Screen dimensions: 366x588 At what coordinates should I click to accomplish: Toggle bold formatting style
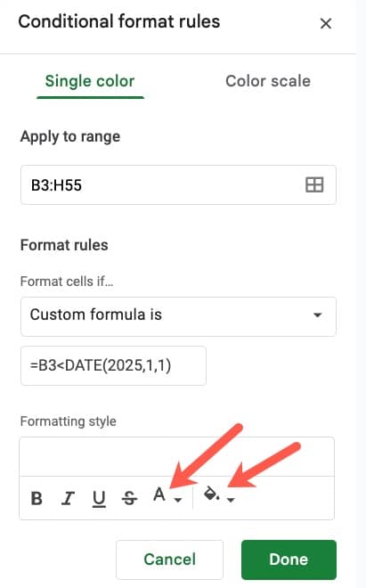(x=37, y=498)
